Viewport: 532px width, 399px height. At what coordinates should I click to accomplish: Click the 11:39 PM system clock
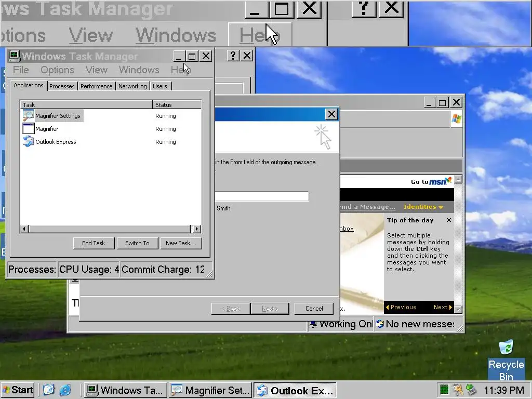coord(504,390)
